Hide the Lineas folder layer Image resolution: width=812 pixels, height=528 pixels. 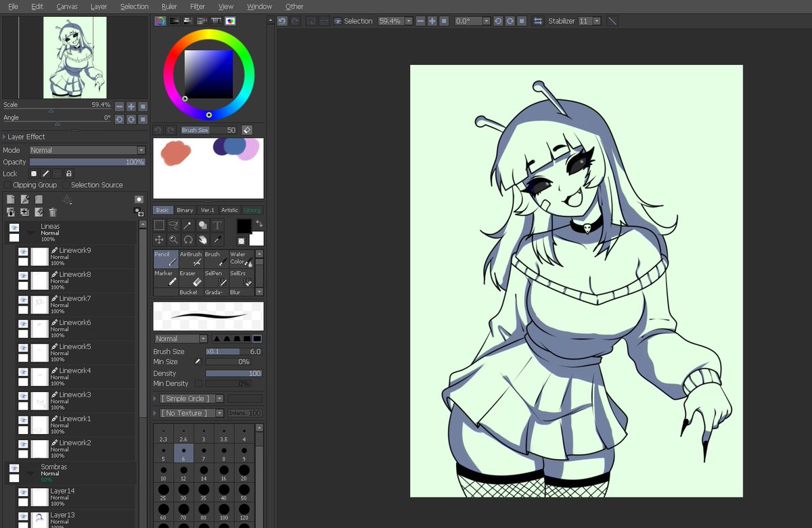[14, 229]
